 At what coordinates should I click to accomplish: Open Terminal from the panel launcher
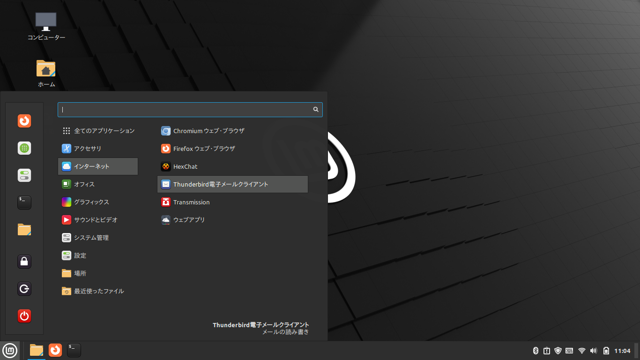click(x=74, y=350)
